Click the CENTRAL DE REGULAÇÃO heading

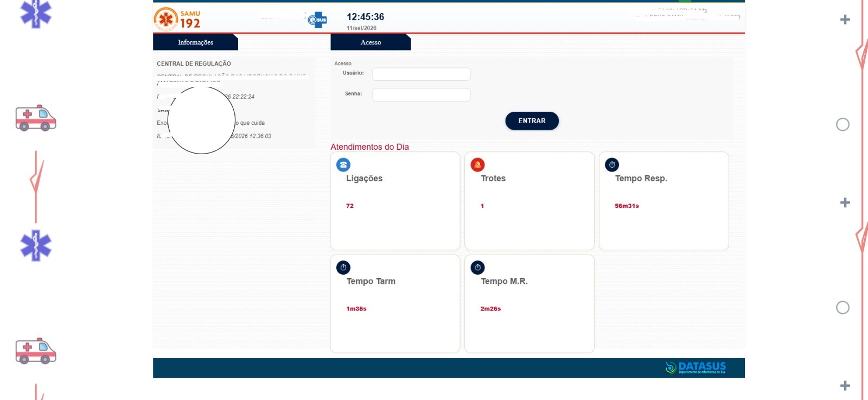[x=194, y=64]
